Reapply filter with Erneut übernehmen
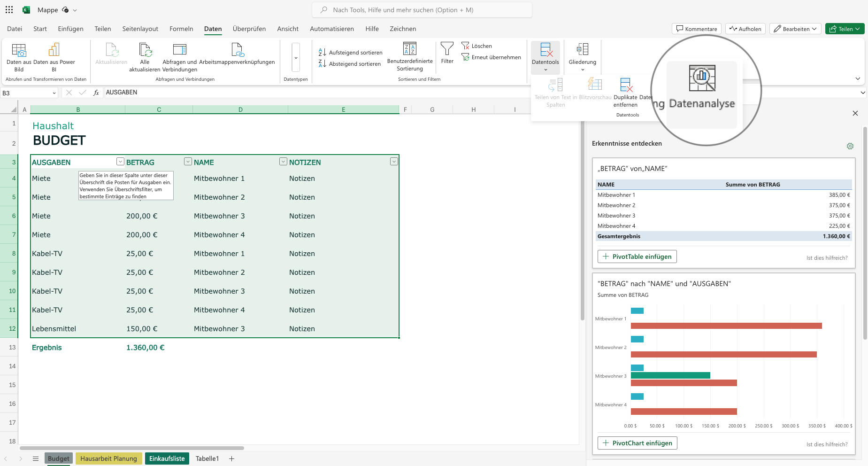The image size is (868, 466). (x=491, y=57)
